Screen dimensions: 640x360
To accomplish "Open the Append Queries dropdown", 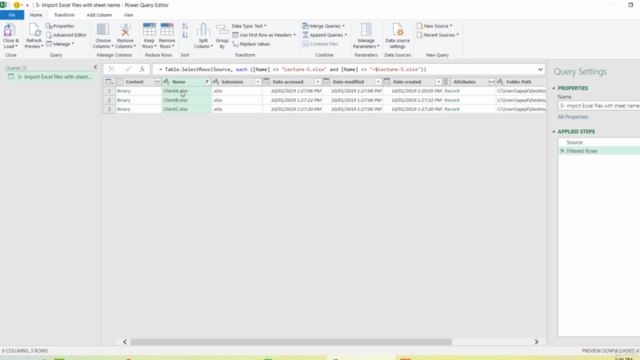I will click(324, 35).
